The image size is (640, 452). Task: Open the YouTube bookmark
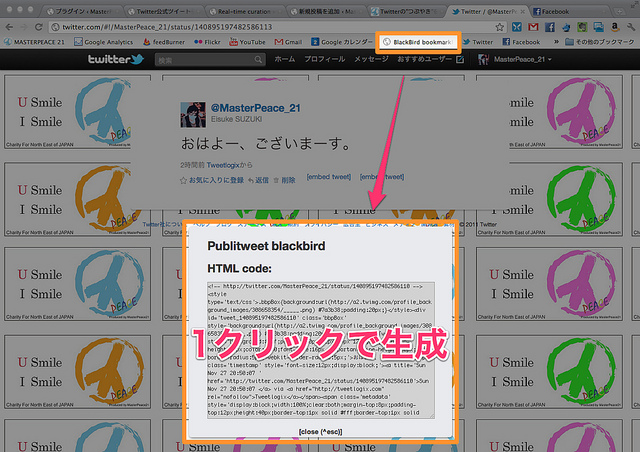(x=247, y=42)
